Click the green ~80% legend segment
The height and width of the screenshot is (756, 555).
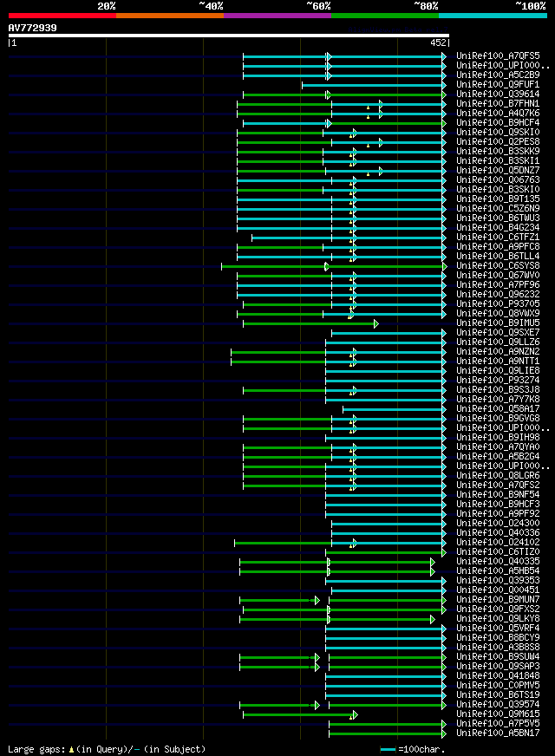click(385, 16)
